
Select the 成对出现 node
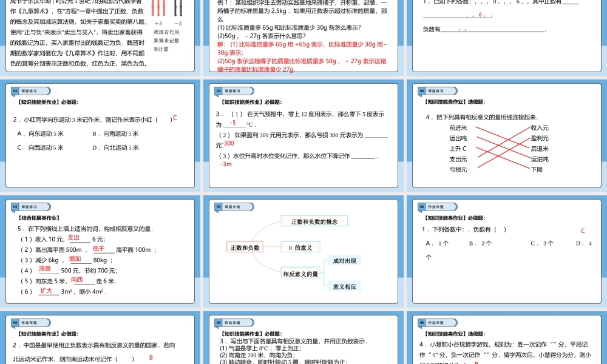pyautogui.click(x=345, y=261)
